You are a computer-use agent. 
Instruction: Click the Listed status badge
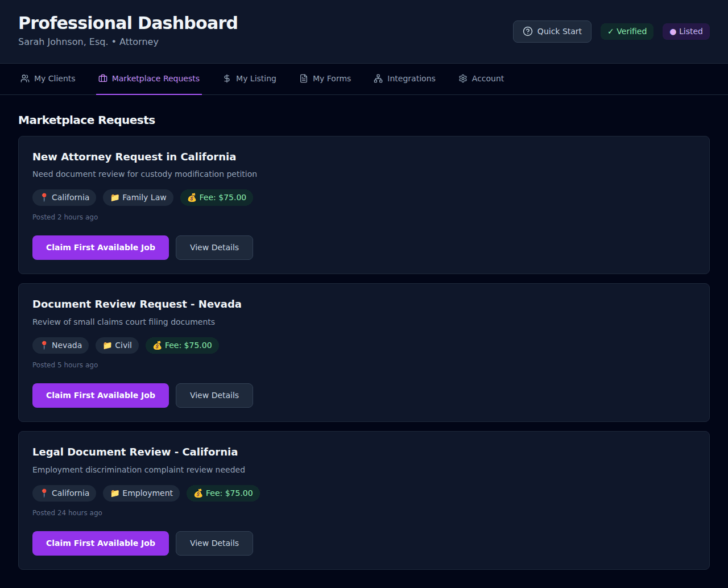click(x=686, y=31)
